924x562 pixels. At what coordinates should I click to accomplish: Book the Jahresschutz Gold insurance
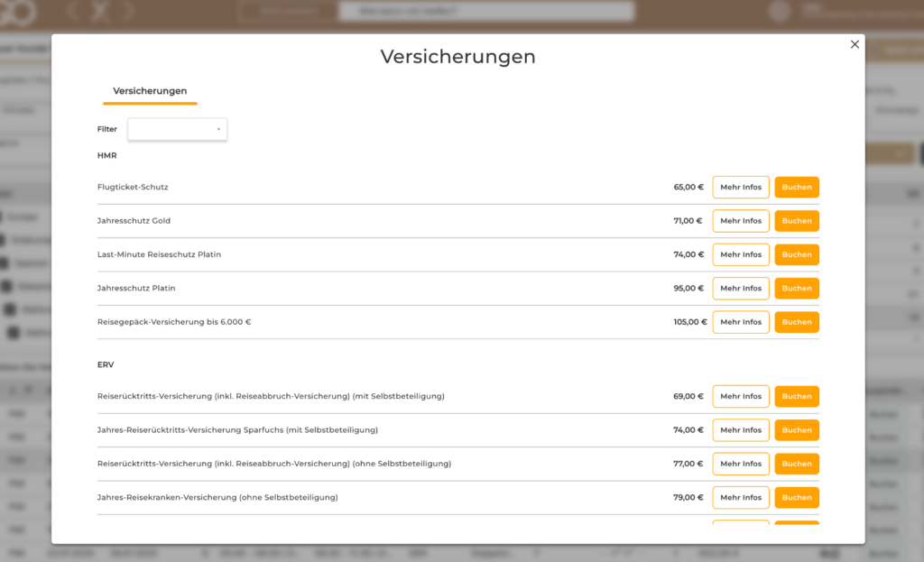(797, 220)
